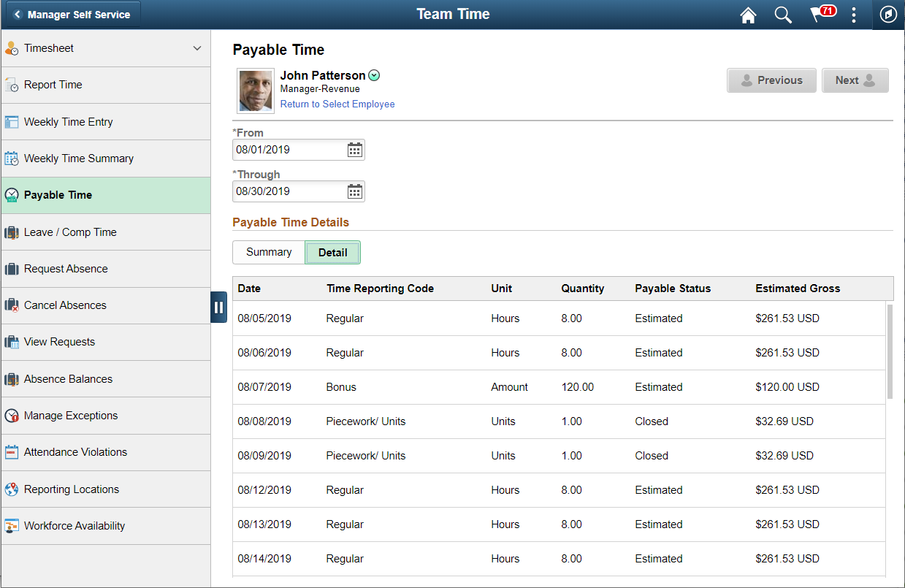Open John Patterson related actions arrow

[374, 75]
